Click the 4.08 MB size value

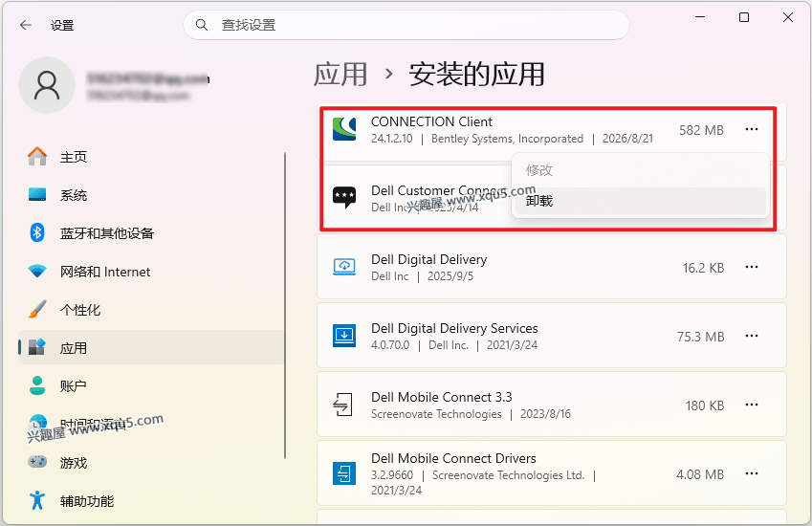[700, 474]
